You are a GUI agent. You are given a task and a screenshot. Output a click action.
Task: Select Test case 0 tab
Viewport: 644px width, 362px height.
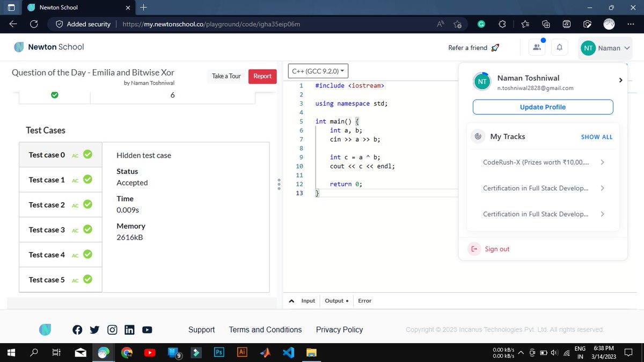(61, 155)
